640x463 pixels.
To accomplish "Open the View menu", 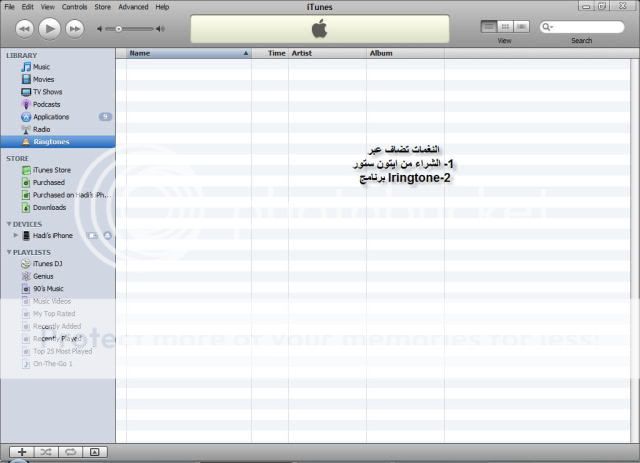I will coord(47,7).
